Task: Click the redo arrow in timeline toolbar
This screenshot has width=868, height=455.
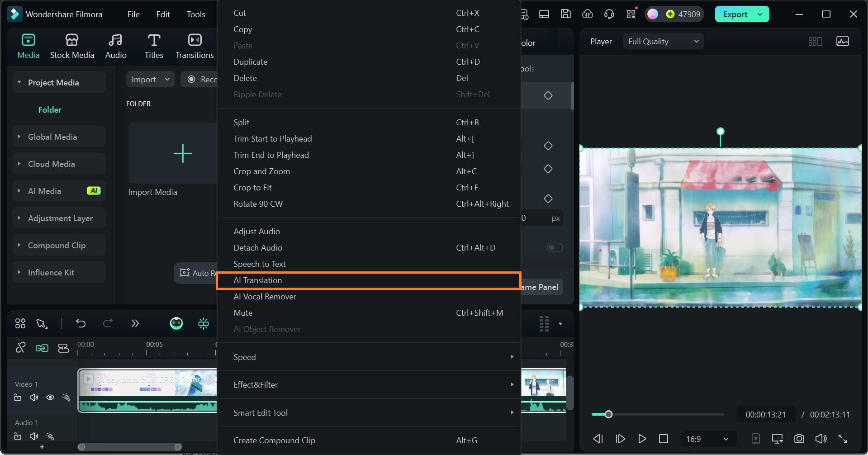Action: pyautogui.click(x=108, y=323)
